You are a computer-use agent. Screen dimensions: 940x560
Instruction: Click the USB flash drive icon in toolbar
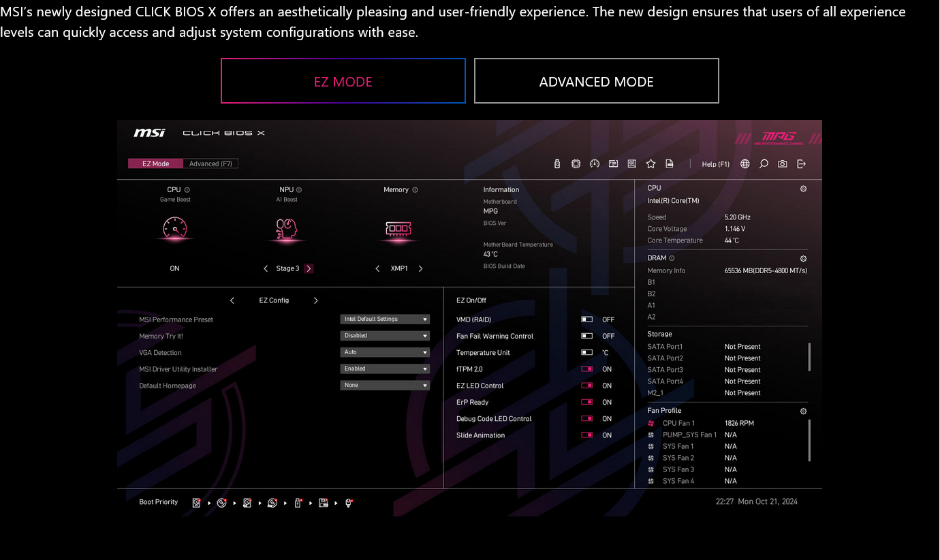557,164
